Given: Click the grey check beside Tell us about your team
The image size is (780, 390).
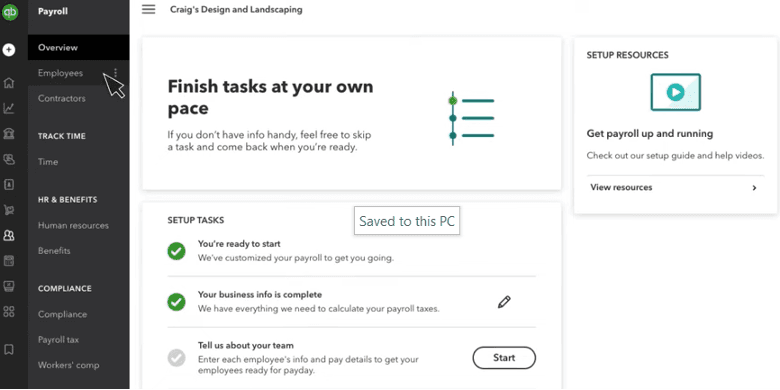Looking at the screenshot, I should coord(176,358).
